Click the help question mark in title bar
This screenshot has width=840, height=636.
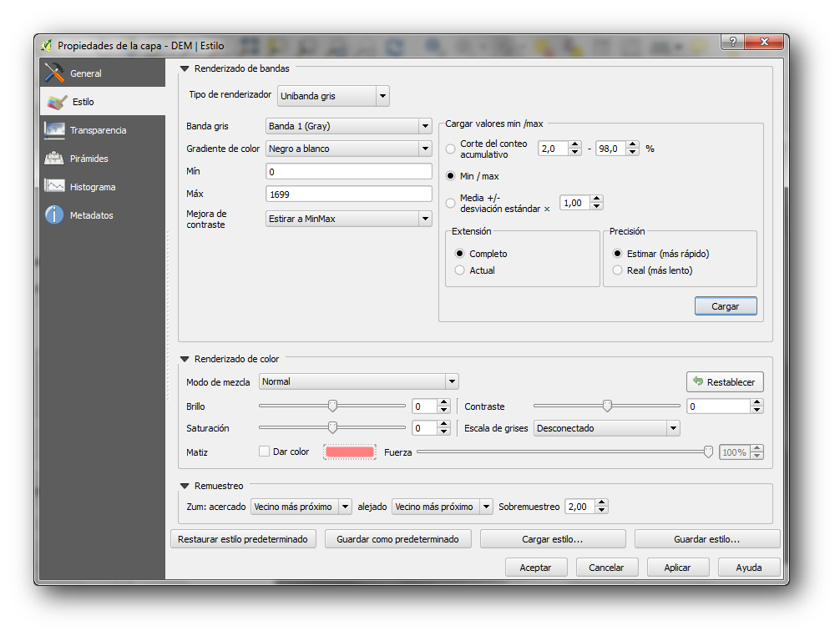(732, 42)
